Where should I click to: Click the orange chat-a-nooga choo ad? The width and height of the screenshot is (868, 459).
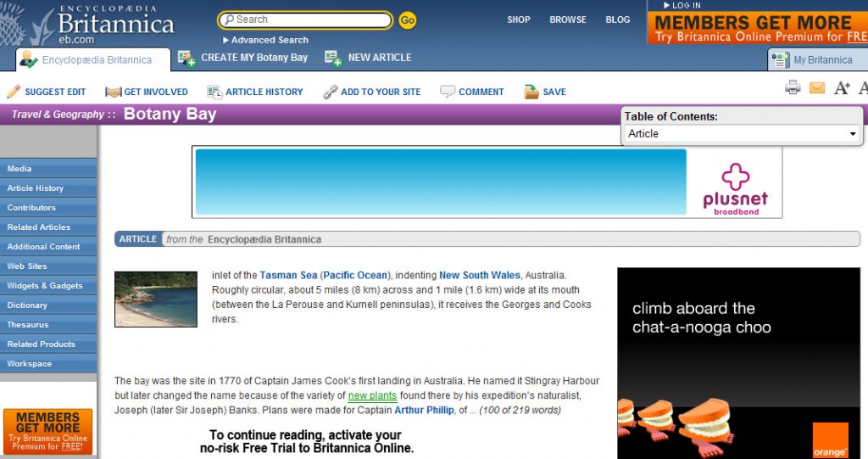click(738, 363)
